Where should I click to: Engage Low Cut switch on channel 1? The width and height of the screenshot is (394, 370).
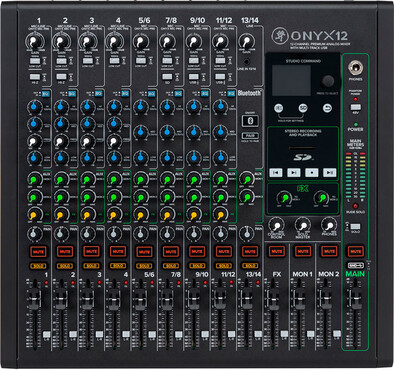pyautogui.click(x=34, y=61)
